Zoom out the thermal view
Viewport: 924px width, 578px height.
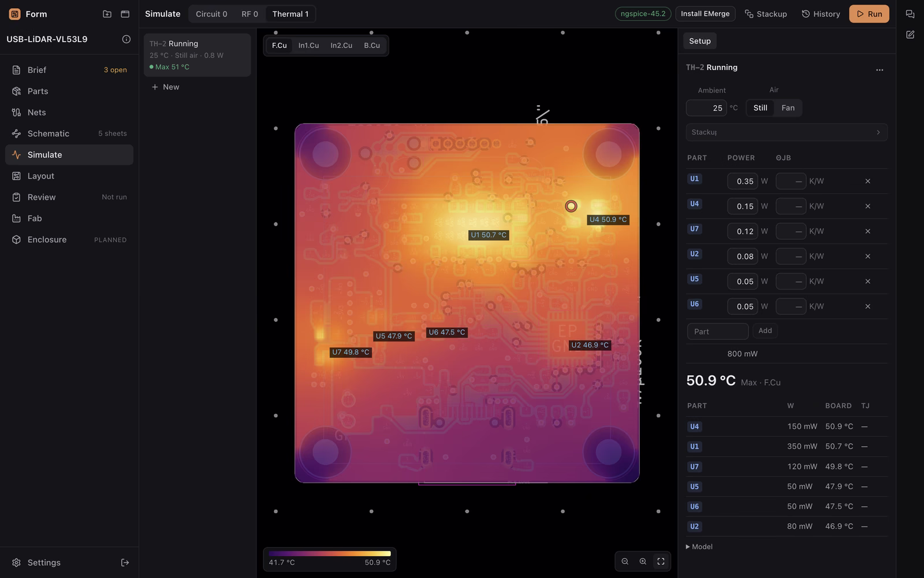point(625,561)
